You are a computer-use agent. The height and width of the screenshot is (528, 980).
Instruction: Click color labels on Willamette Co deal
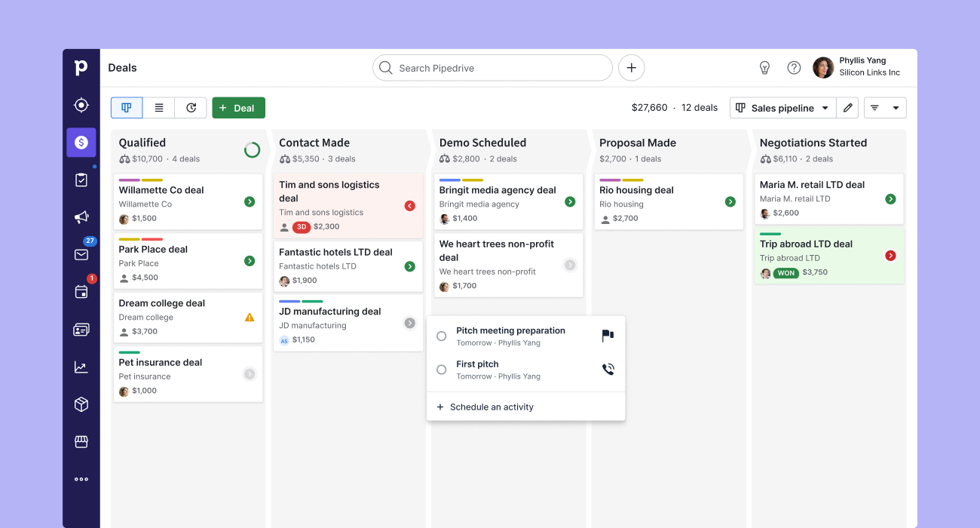[x=141, y=180]
